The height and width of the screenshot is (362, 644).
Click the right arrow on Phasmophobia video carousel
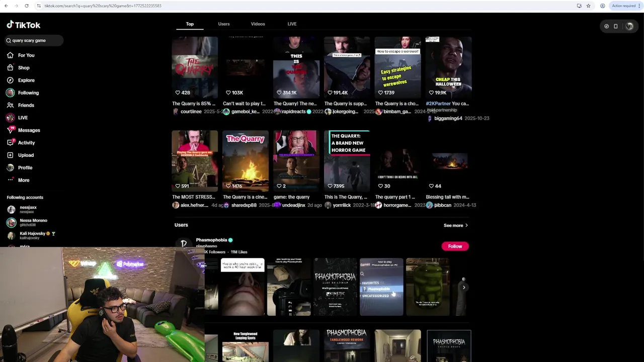(464, 287)
